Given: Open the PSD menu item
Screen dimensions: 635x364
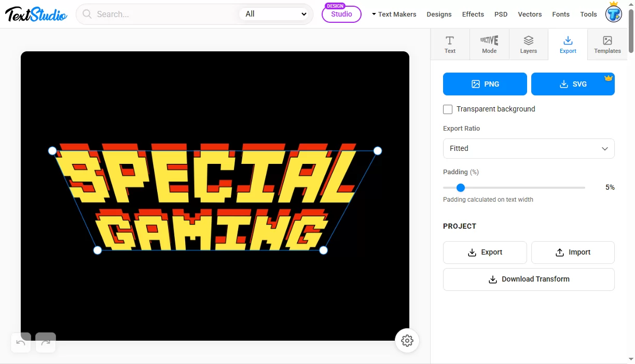Looking at the screenshot, I should (501, 14).
